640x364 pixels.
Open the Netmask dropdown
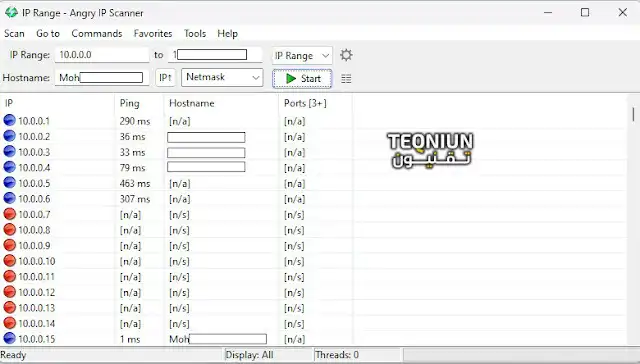(x=222, y=77)
